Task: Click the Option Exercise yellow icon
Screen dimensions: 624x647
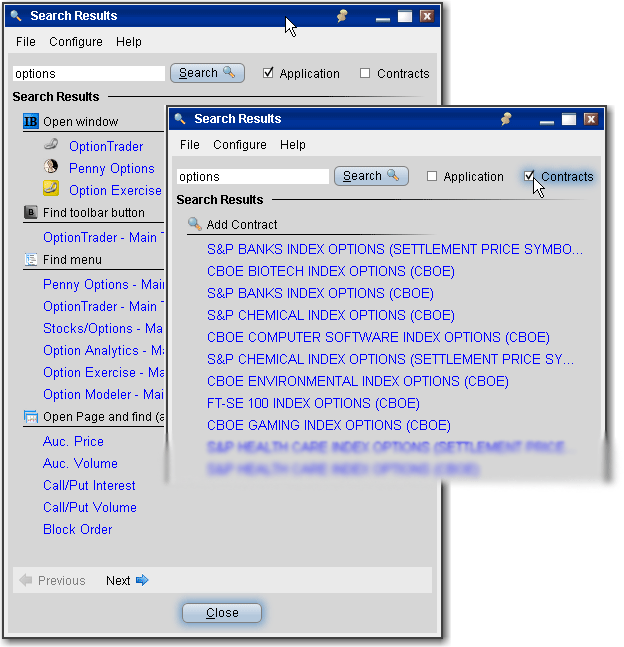Action: click(x=51, y=190)
